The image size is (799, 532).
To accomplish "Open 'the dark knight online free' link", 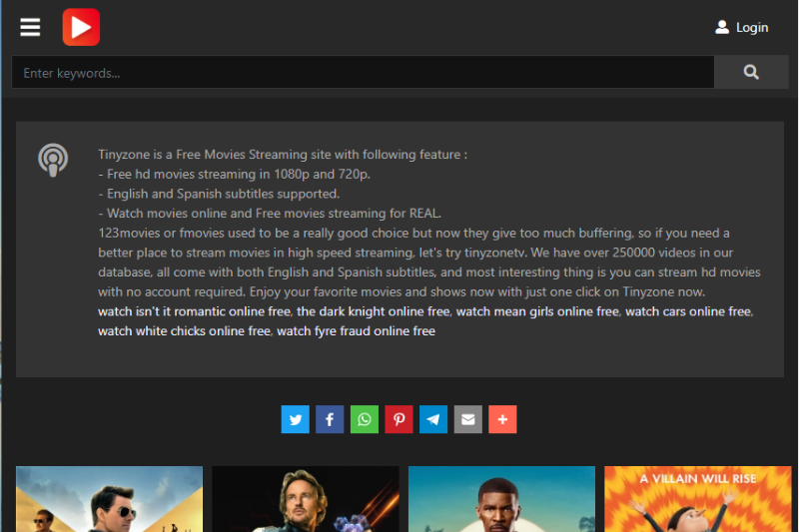I will coord(373,311).
